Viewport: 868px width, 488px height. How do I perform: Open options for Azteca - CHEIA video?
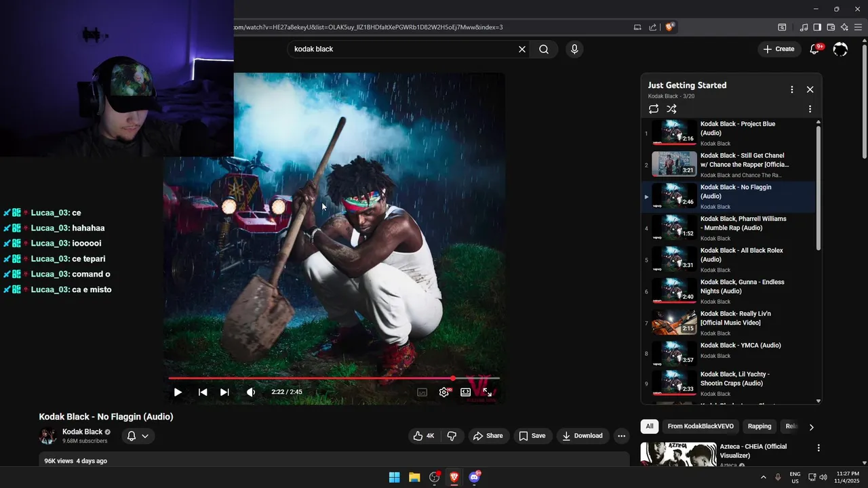818,448
